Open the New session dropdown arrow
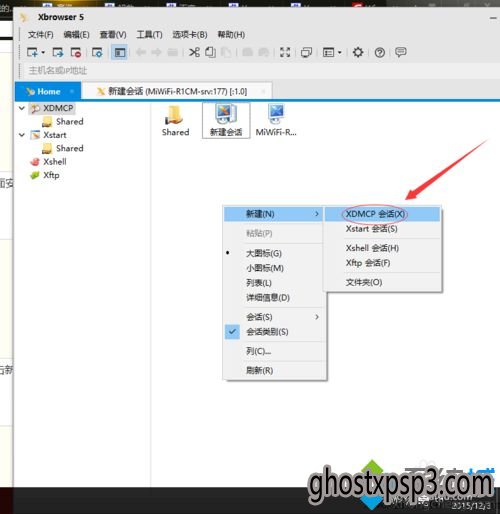The width and height of the screenshot is (500, 514). (x=43, y=52)
